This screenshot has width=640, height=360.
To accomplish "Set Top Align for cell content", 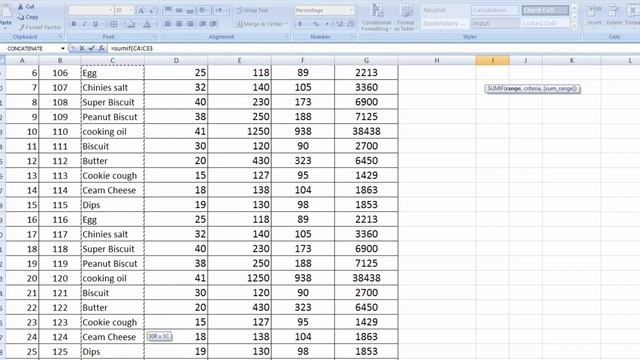I will click(168, 10).
